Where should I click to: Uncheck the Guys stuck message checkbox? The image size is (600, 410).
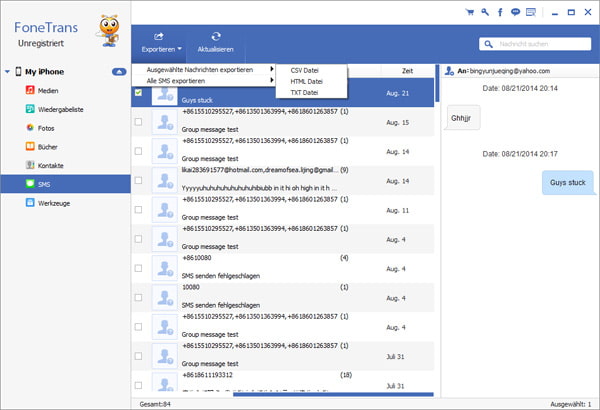[x=138, y=93]
